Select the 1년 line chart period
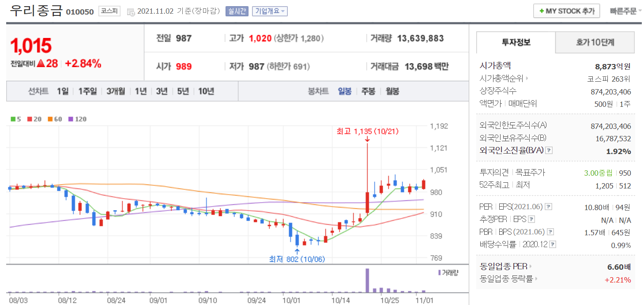This screenshot has height=305, width=644. [141, 91]
